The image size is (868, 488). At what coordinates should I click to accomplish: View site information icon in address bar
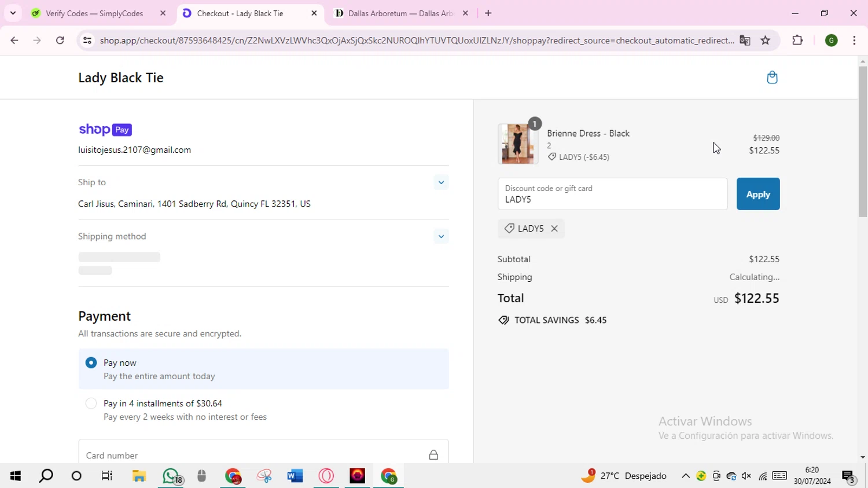coord(87,41)
